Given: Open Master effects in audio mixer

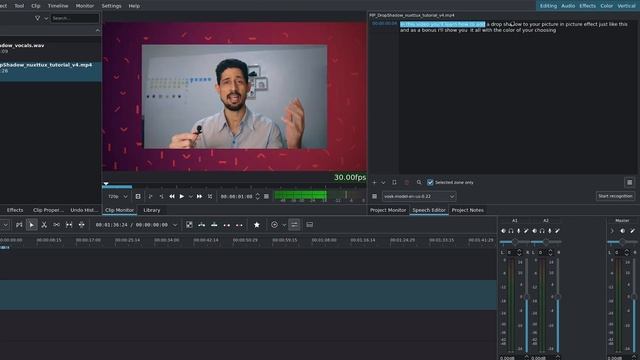Looking at the screenshot, I should 632,231.
